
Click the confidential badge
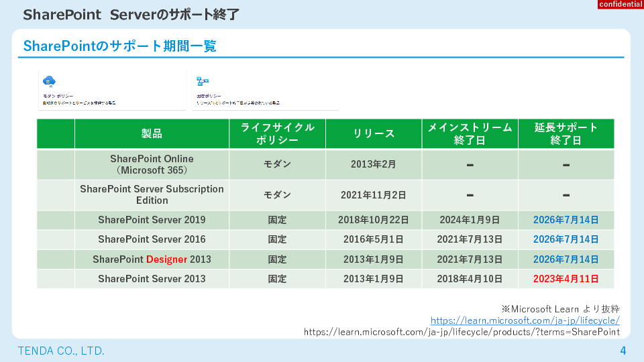(x=620, y=5)
